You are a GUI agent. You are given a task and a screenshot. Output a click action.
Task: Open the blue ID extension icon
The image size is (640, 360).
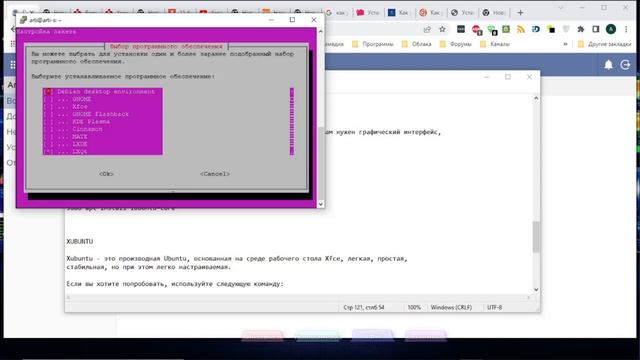536,29
